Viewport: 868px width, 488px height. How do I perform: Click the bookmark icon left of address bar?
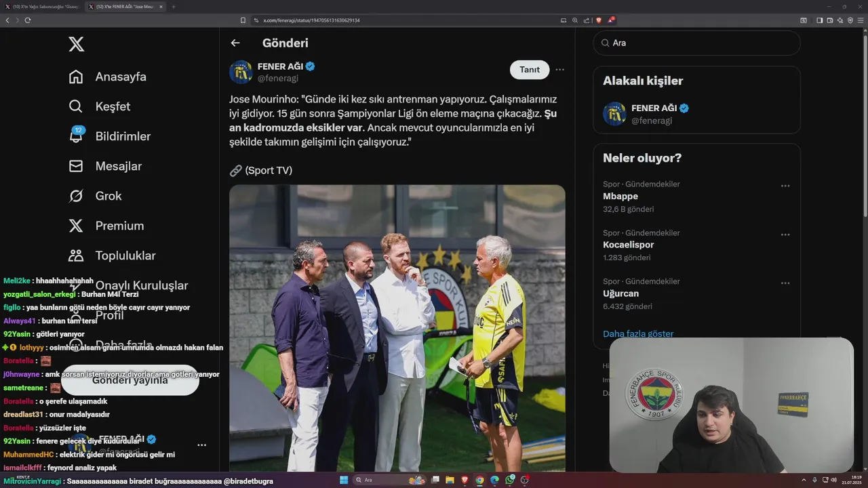pos(243,20)
